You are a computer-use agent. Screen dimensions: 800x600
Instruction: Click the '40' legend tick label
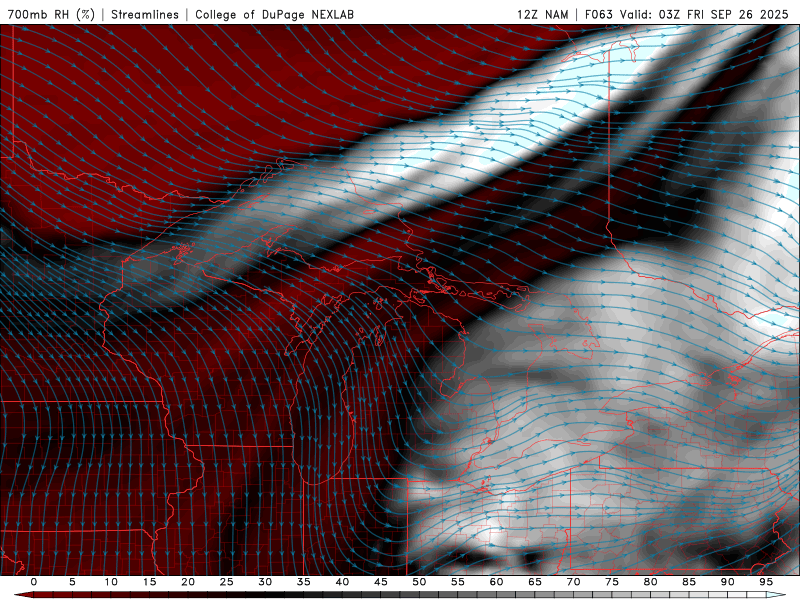pyautogui.click(x=342, y=582)
